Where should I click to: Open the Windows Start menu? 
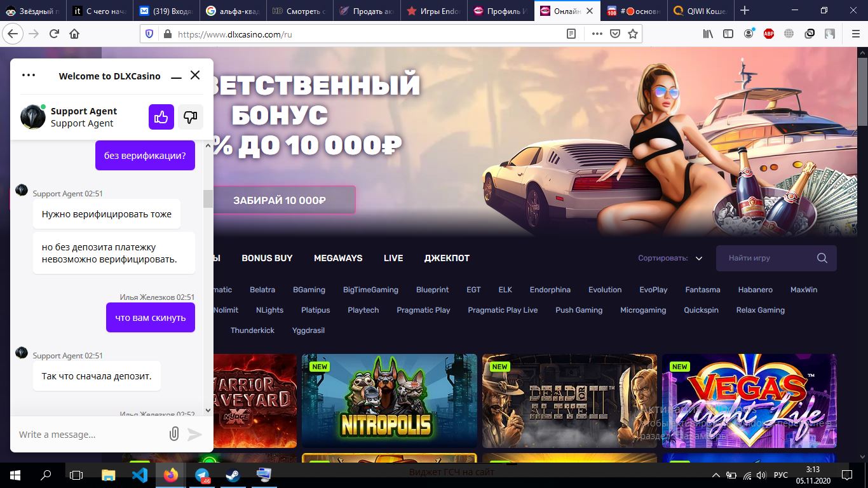pyautogui.click(x=15, y=475)
